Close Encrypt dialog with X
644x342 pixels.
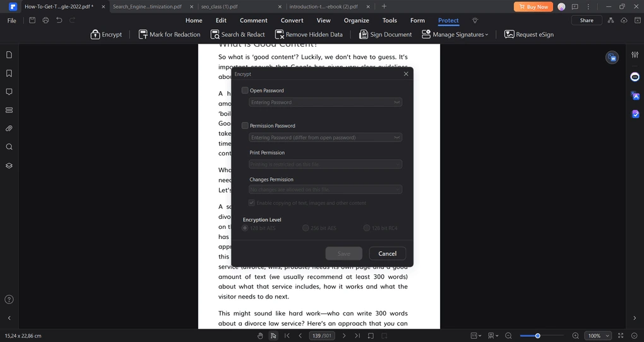pyautogui.click(x=406, y=74)
